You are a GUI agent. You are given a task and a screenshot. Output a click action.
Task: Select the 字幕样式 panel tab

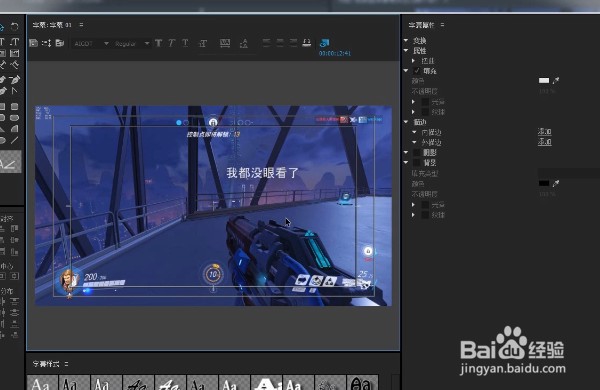coord(46,364)
